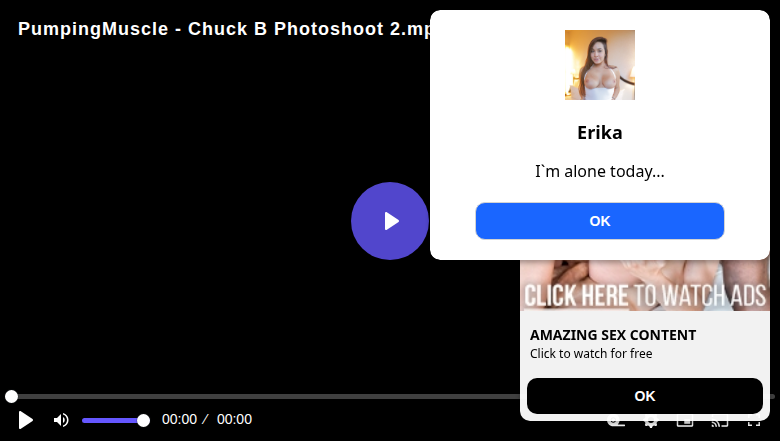Click the AMAZING SEX CONTENT ad headline
This screenshot has width=780, height=441.
[613, 335]
